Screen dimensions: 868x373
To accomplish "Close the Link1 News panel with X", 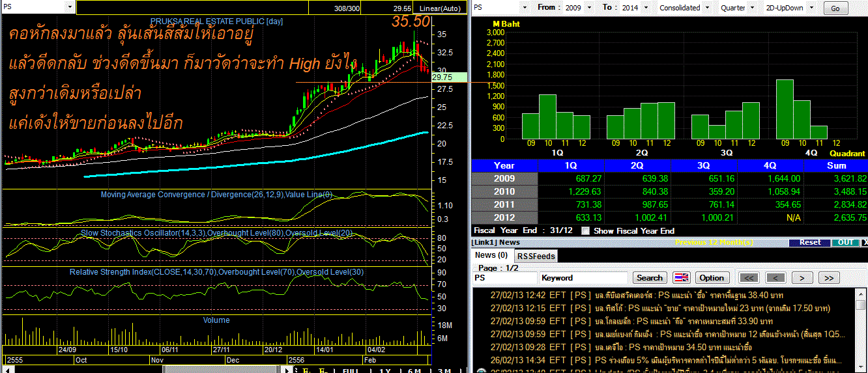I will pos(864,242).
